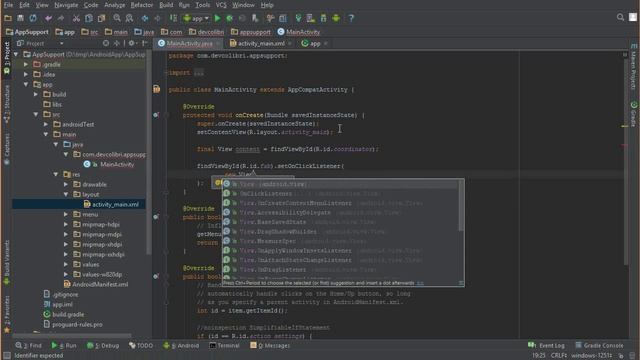Click the AppSupport breadcrumb
Viewport: 640px width, 360px height.
[x=27, y=32]
